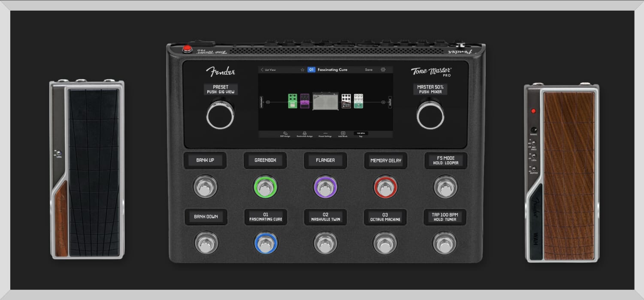
Task: Toggle the Memory Delay footswitch with red ring
Action: click(x=385, y=187)
